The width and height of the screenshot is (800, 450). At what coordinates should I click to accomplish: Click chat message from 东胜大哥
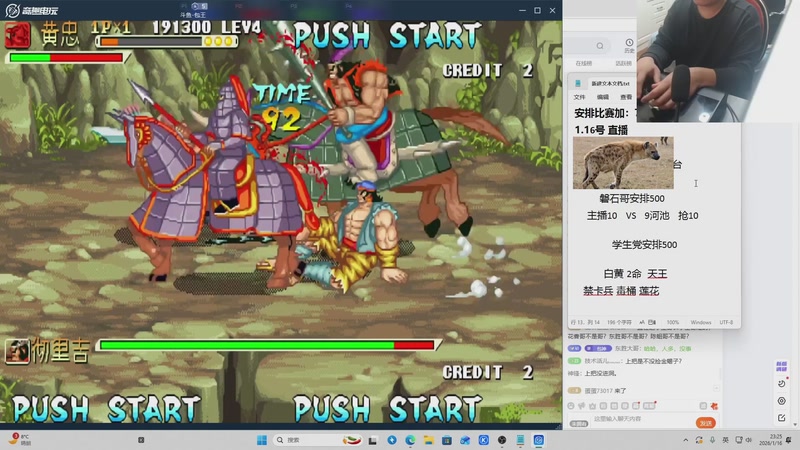[x=630, y=348]
